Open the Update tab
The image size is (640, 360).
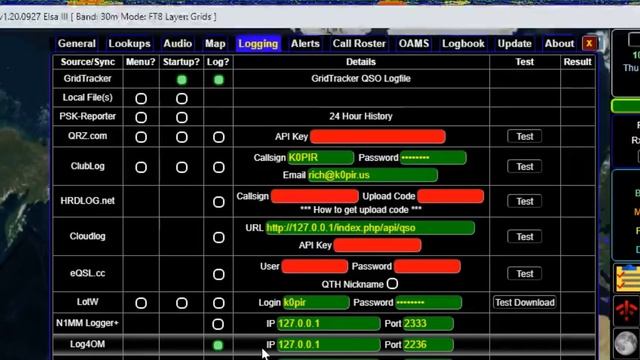pyautogui.click(x=514, y=44)
